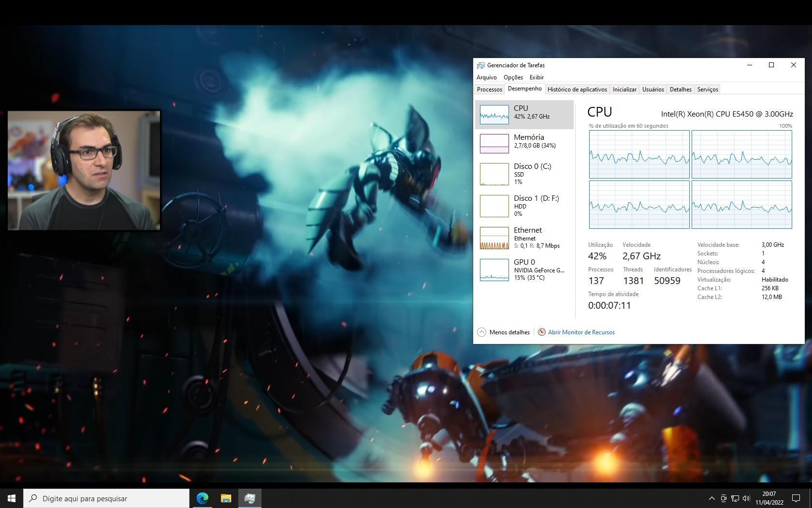Click the tray meet-now camera icon
Image resolution: width=812 pixels, height=508 pixels.
(x=723, y=498)
